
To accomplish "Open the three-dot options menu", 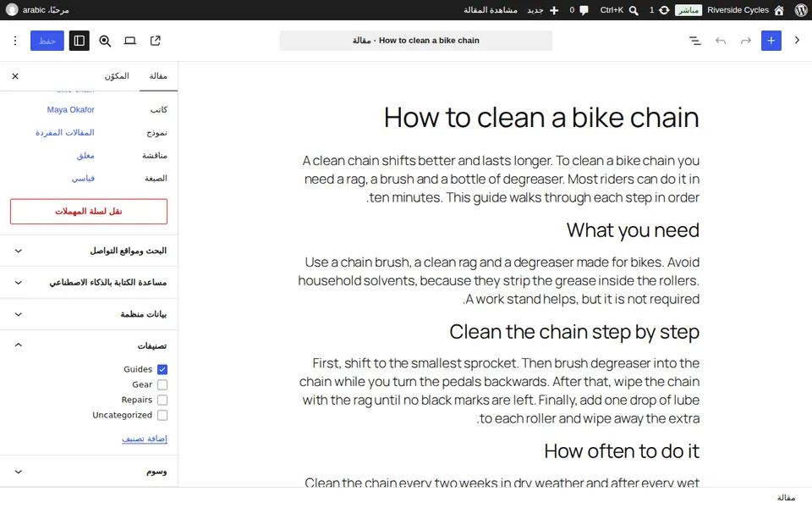I will [x=15, y=41].
